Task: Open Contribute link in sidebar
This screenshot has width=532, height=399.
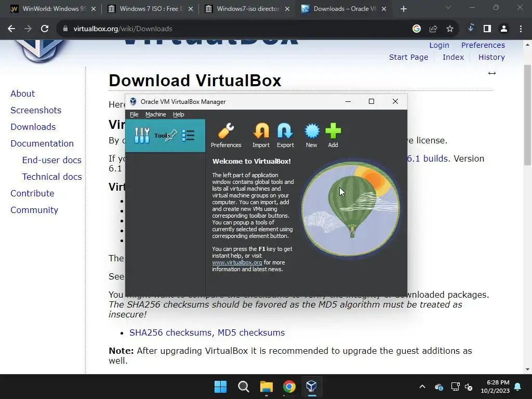Action: (32, 193)
